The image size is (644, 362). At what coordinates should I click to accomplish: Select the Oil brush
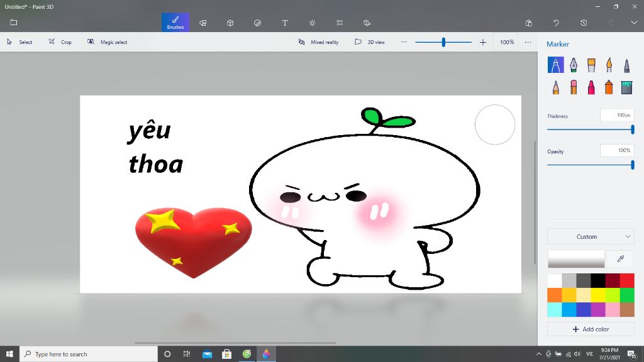591,65
